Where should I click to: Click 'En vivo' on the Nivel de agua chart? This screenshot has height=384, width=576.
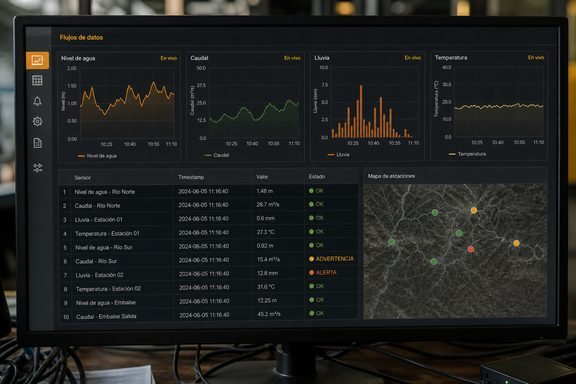tap(169, 58)
